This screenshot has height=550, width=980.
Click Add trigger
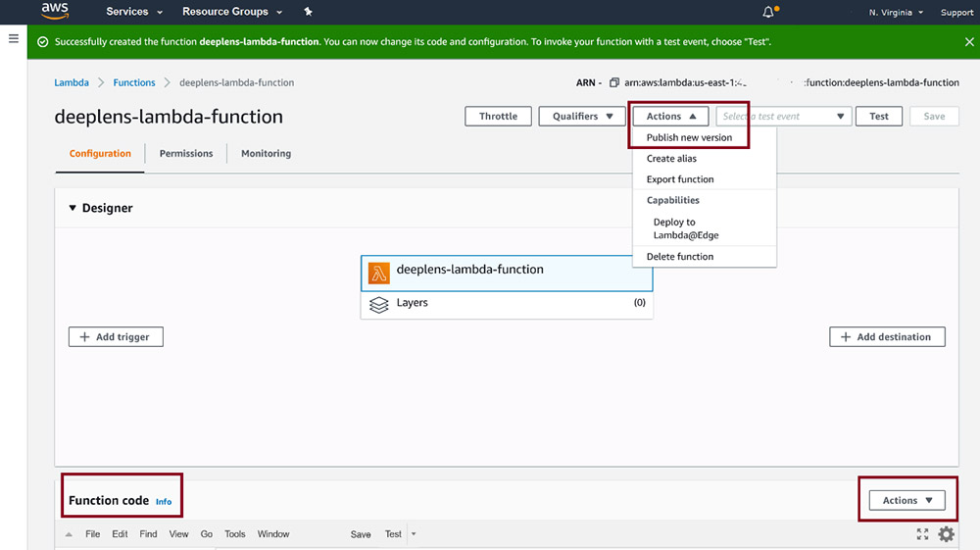click(x=116, y=337)
